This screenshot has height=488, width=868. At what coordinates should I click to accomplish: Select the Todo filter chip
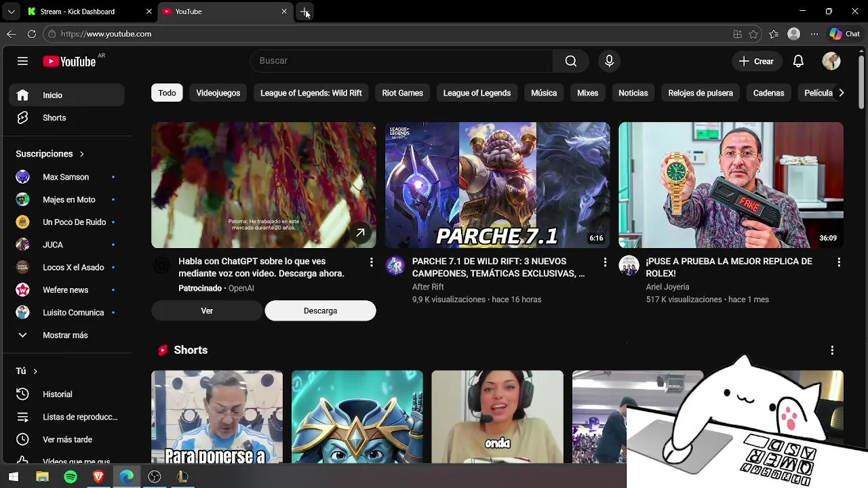pyautogui.click(x=167, y=93)
